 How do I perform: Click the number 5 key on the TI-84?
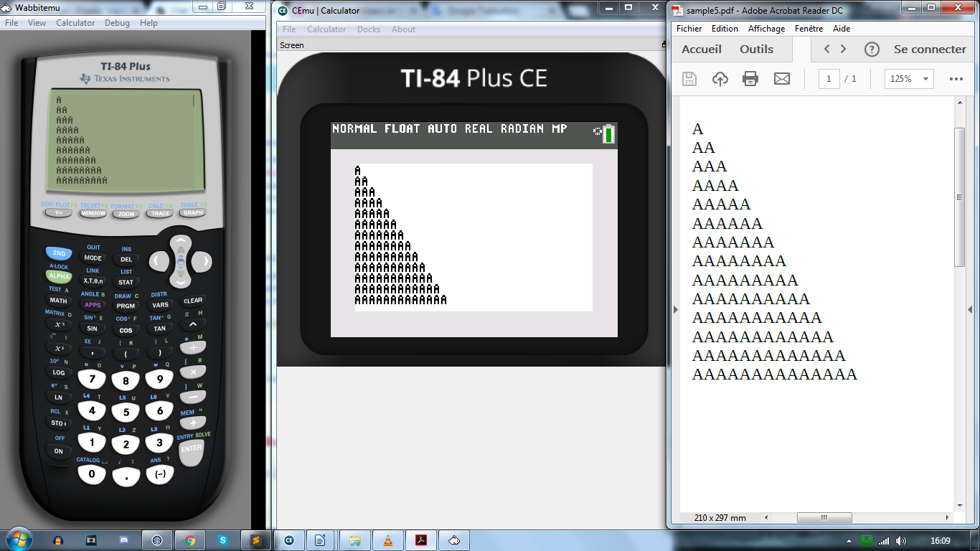[126, 412]
